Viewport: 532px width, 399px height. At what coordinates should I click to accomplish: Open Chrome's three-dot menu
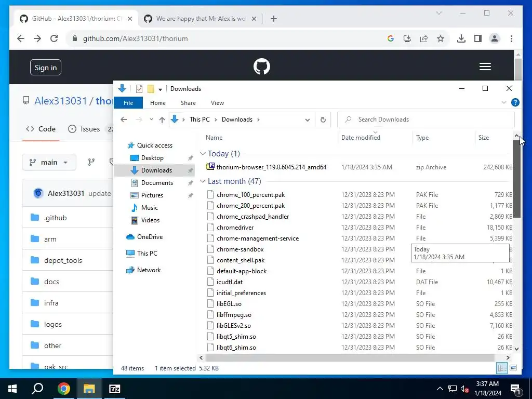point(511,38)
